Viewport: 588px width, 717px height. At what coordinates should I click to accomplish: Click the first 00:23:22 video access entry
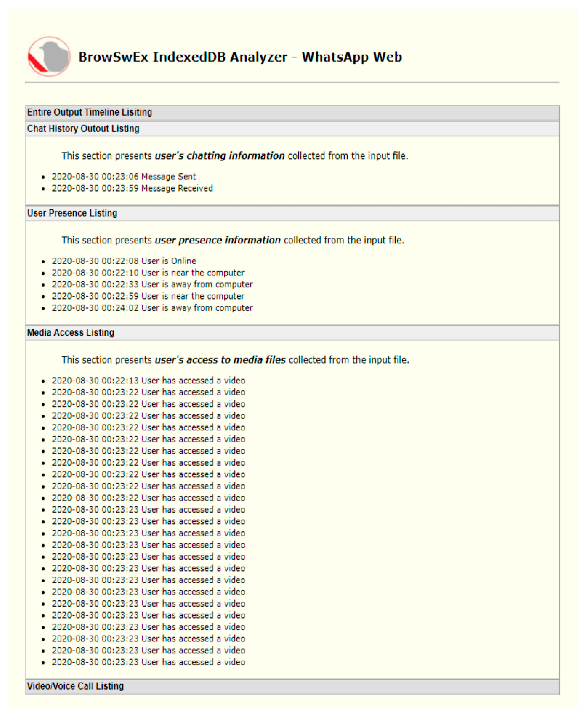point(148,392)
